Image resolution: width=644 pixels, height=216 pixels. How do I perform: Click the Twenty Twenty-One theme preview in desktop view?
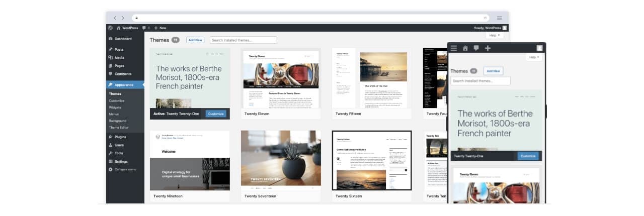[x=190, y=78]
